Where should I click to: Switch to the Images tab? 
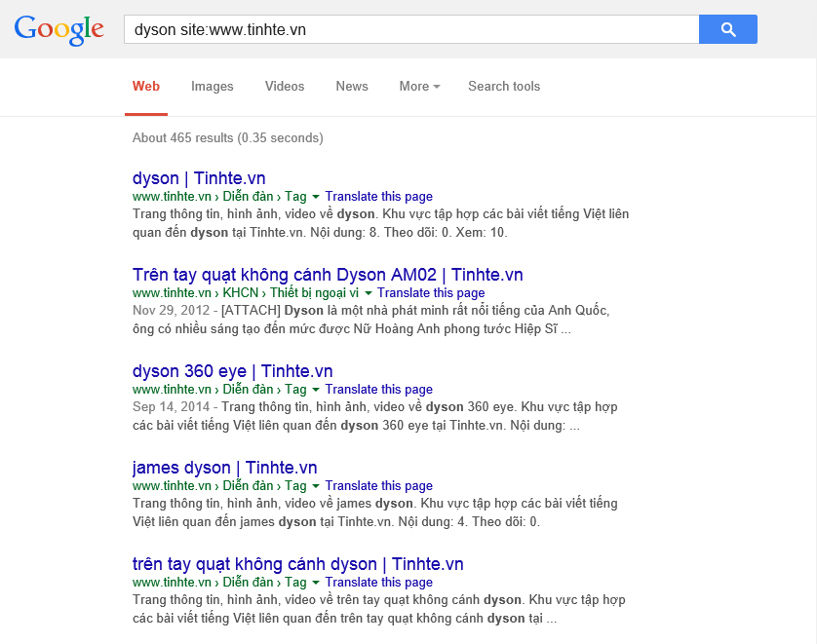tap(212, 86)
